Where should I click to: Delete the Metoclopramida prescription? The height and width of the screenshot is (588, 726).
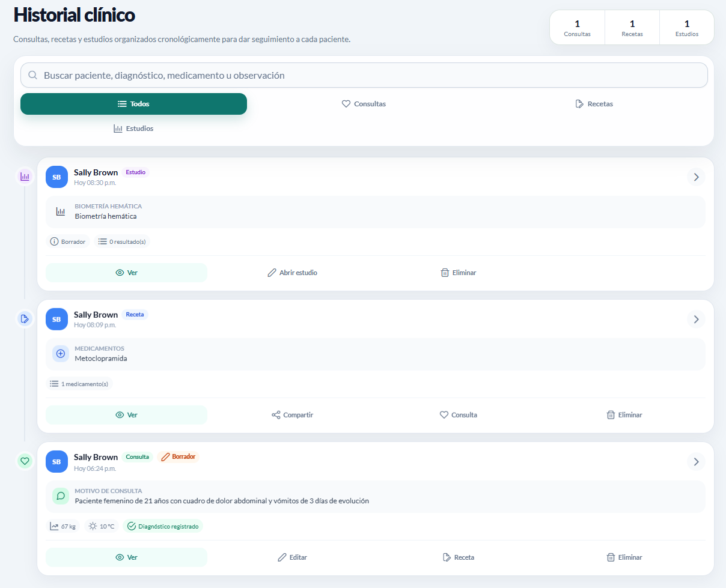(x=624, y=415)
